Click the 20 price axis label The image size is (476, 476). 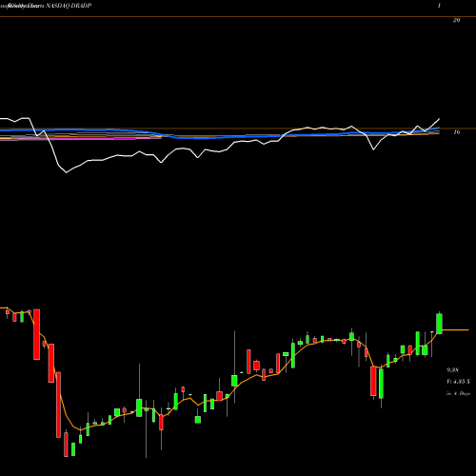[x=456, y=20]
